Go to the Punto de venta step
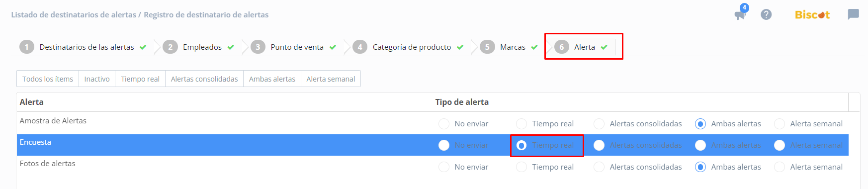 [x=297, y=47]
